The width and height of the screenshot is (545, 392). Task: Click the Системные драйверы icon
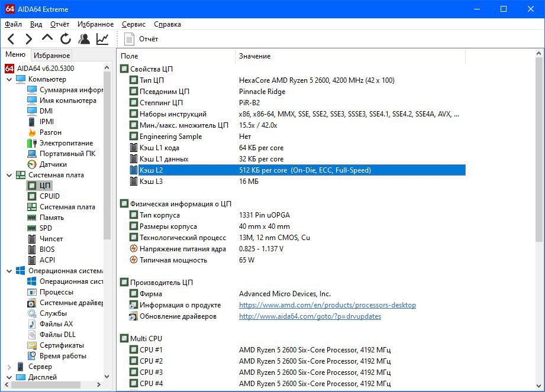click(x=32, y=303)
